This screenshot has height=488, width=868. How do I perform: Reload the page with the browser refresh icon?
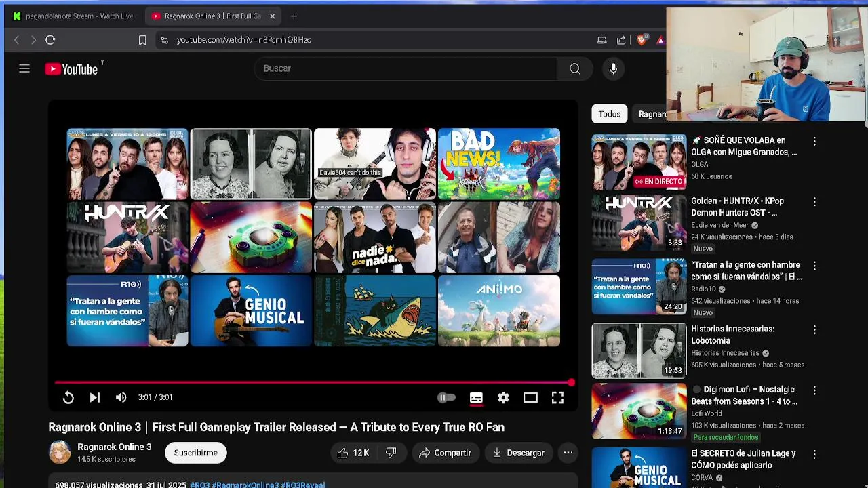click(50, 40)
